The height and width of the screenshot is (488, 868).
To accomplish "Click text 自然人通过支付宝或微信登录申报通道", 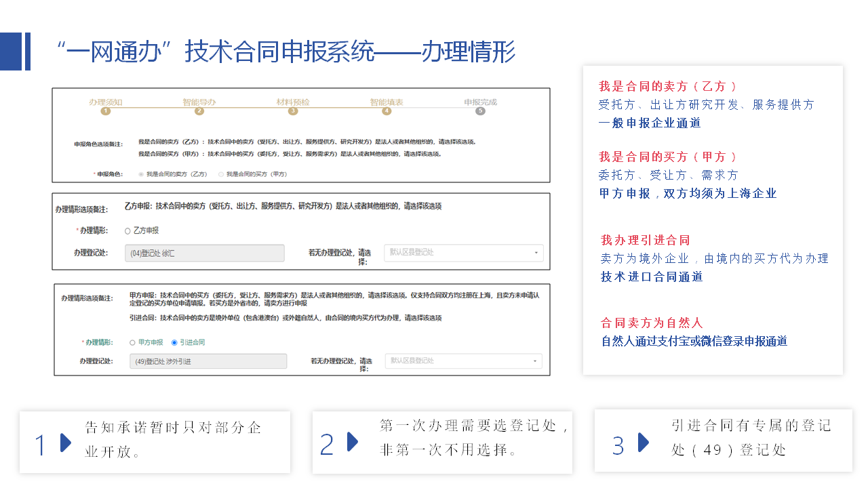I will [x=694, y=341].
